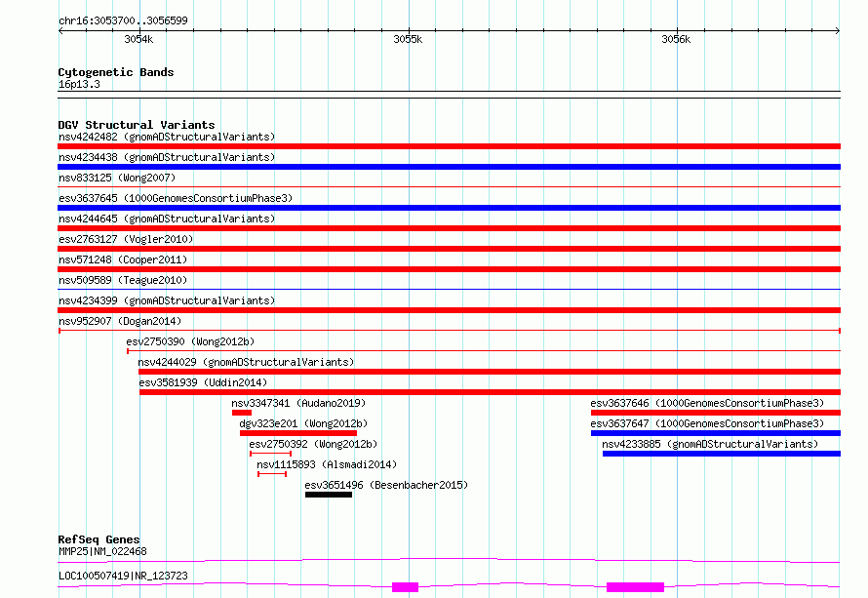Open the nsv833125 (Wong2007) variant label

pyautogui.click(x=117, y=178)
